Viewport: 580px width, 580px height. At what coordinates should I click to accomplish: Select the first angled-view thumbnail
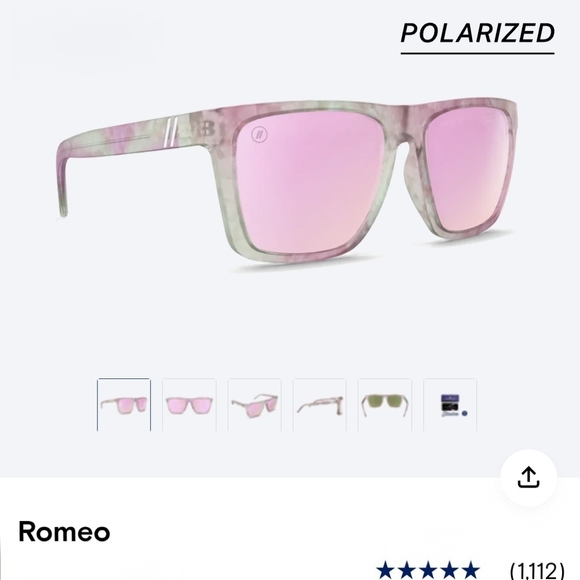point(124,405)
